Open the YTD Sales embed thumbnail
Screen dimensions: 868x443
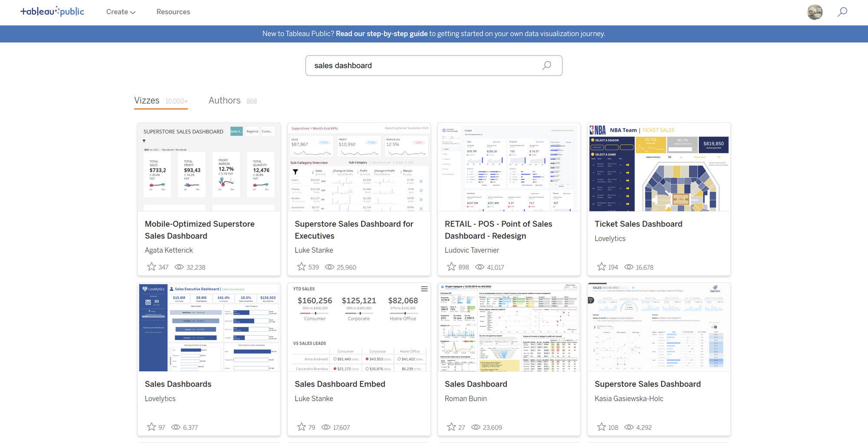(x=359, y=327)
